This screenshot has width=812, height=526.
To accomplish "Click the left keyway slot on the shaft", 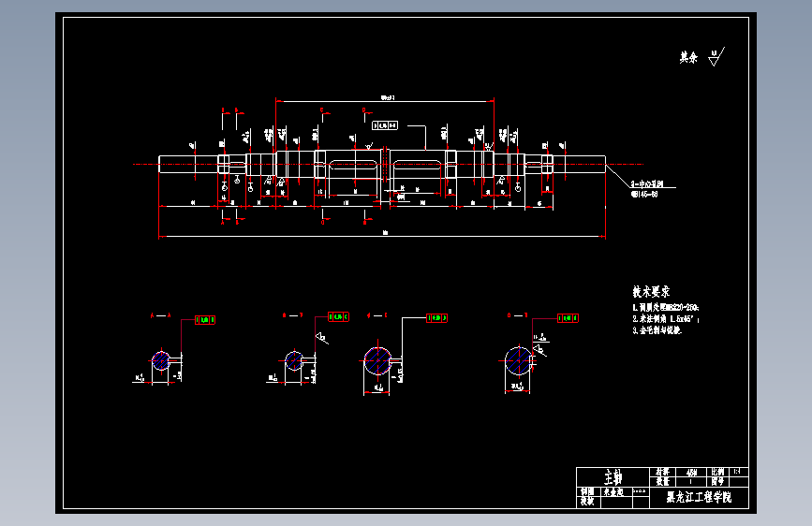I will 355,165.
